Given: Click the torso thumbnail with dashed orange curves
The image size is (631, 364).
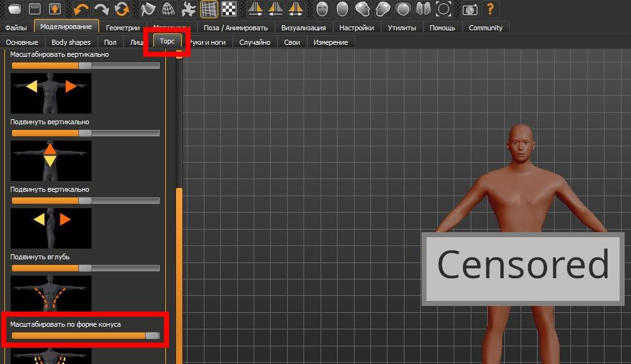Looking at the screenshot, I should 51,293.
